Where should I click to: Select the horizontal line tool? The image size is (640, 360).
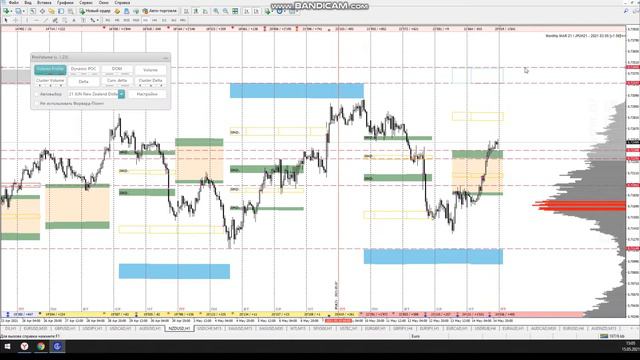[36, 20]
